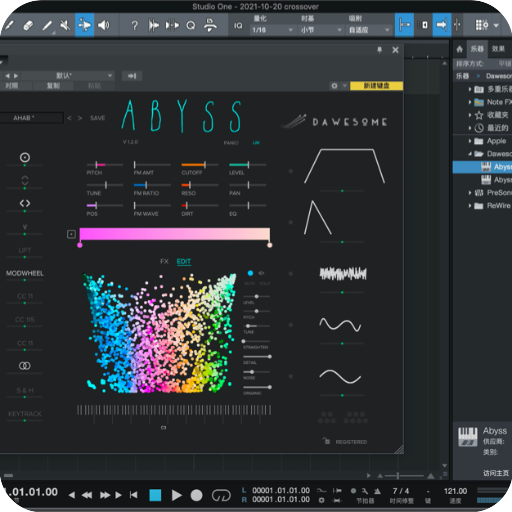Select the Eraser tool
This screenshot has width=512, height=512.
pyautogui.click(x=28, y=25)
